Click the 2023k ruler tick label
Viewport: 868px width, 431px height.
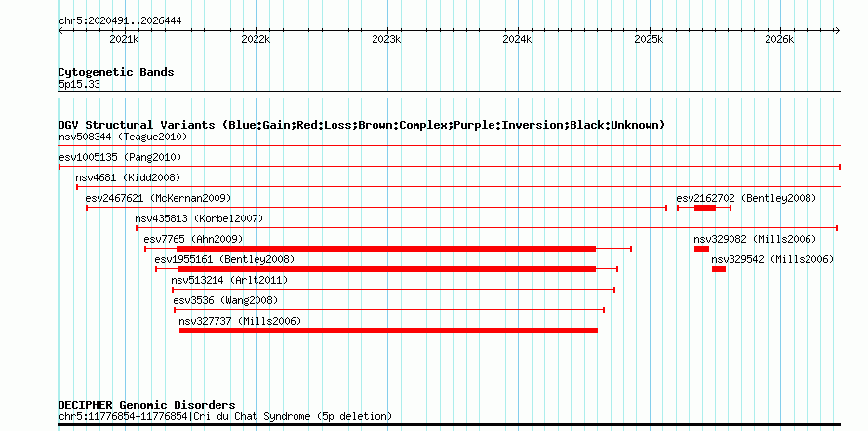pos(386,39)
